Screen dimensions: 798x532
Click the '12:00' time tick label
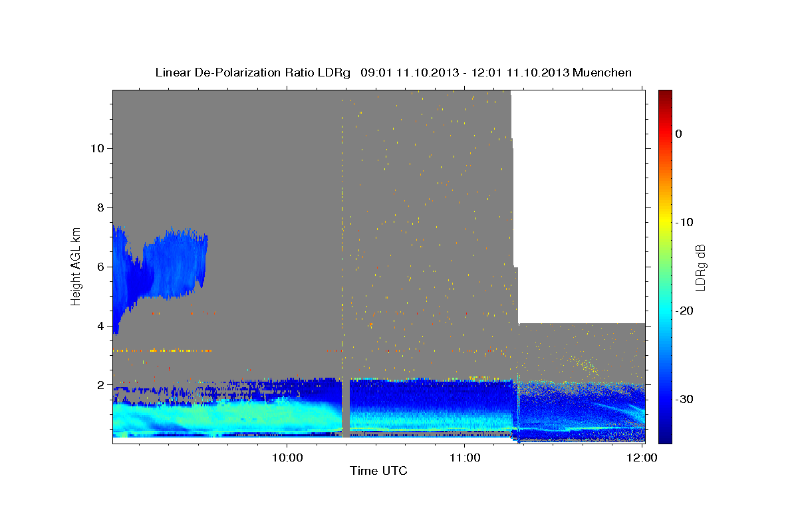642,458
